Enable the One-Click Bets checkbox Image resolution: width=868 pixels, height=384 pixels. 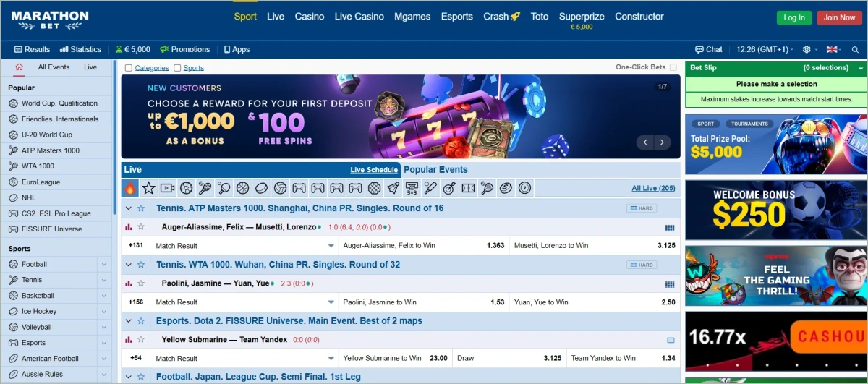click(673, 67)
